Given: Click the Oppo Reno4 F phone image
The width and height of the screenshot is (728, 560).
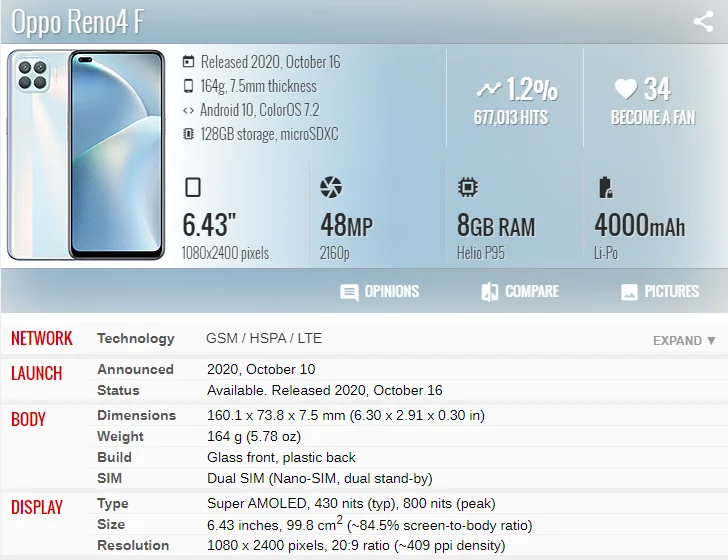Looking at the screenshot, I should click(86, 155).
